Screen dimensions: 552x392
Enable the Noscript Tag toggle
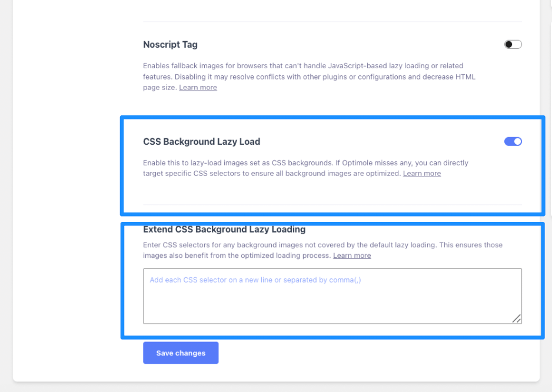point(513,45)
